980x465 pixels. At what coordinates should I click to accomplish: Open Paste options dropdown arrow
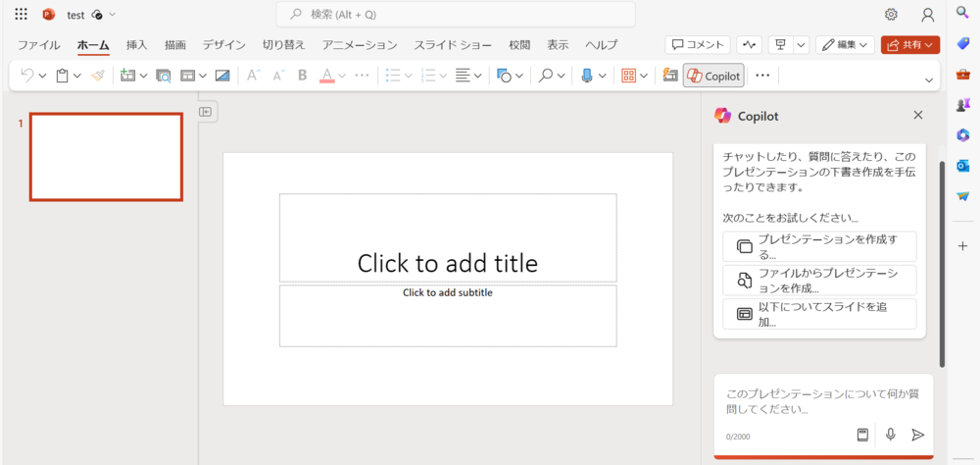[x=77, y=77]
